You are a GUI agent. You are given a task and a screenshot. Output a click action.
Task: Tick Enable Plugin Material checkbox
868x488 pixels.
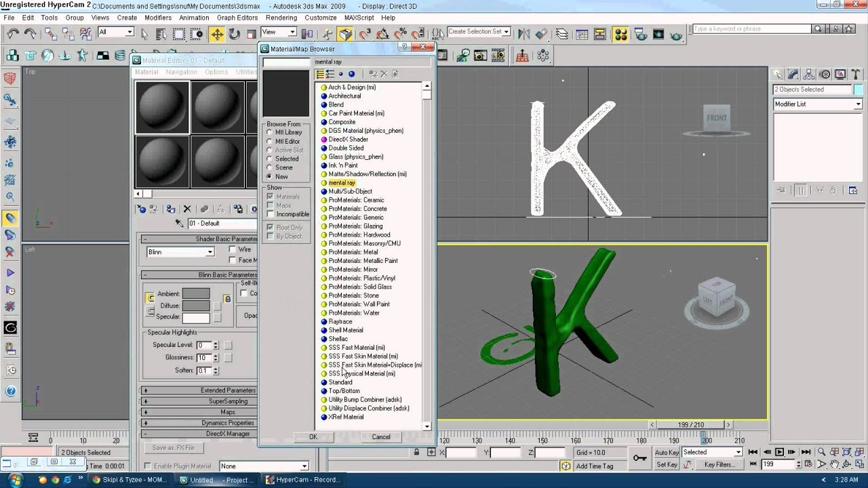click(x=148, y=466)
